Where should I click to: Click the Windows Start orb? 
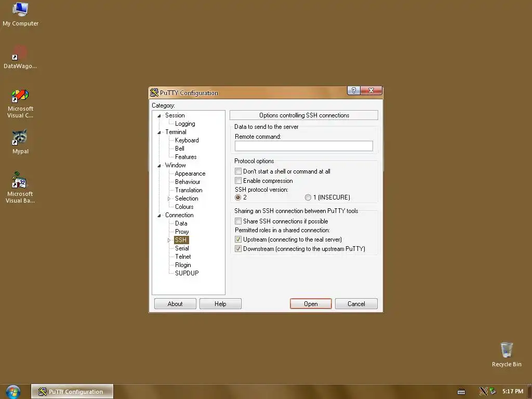13,392
